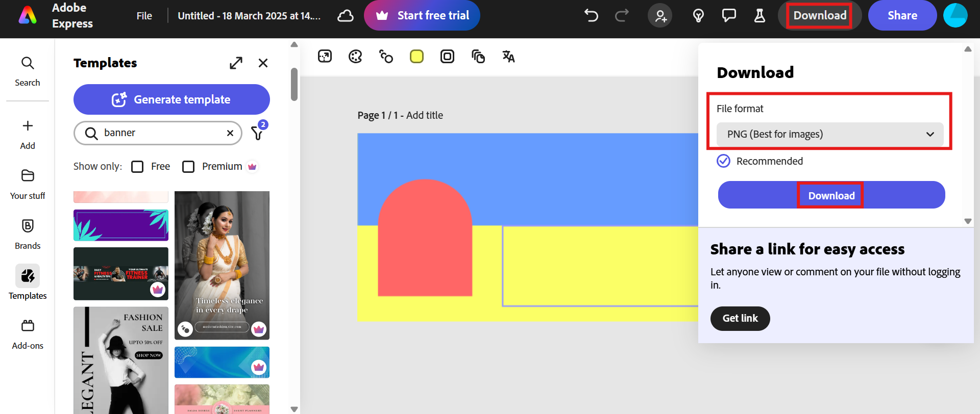
Task: Click the Share button
Action: tap(902, 15)
